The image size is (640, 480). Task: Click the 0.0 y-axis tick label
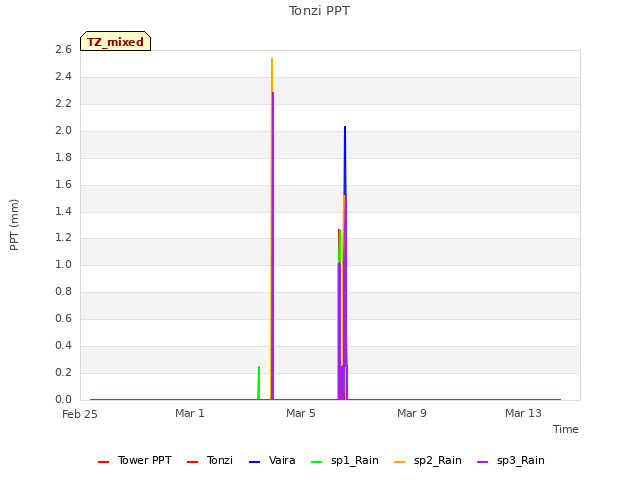[63, 399]
